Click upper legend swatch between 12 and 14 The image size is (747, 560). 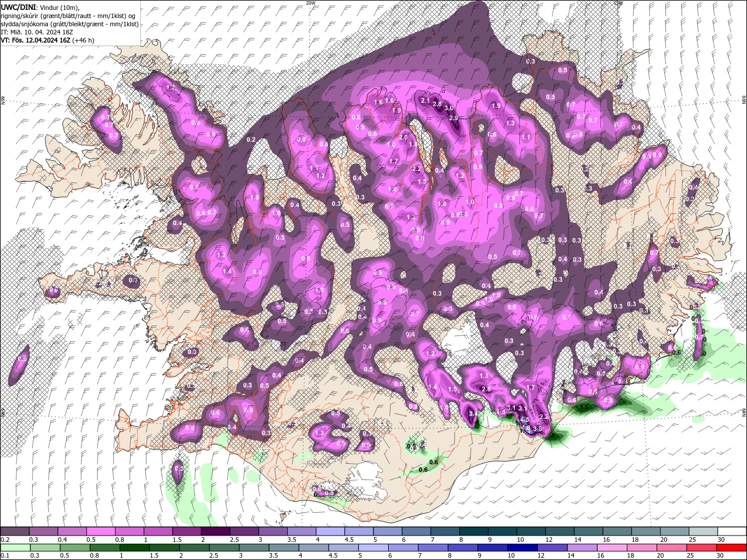tap(560, 531)
